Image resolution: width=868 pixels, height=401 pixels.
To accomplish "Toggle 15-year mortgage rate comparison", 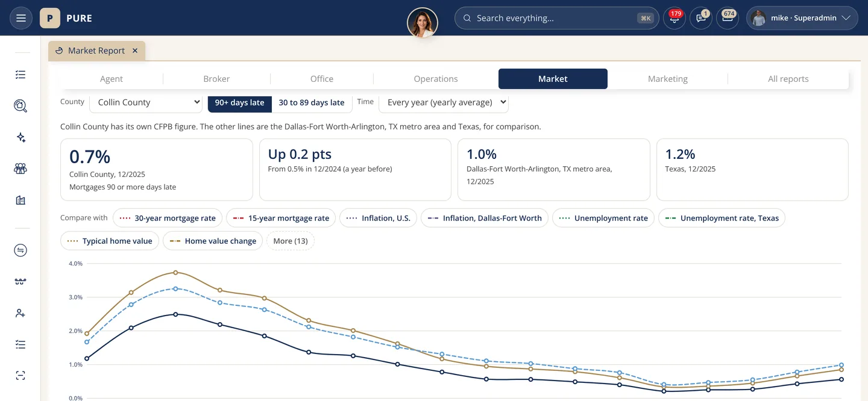I will point(281,218).
